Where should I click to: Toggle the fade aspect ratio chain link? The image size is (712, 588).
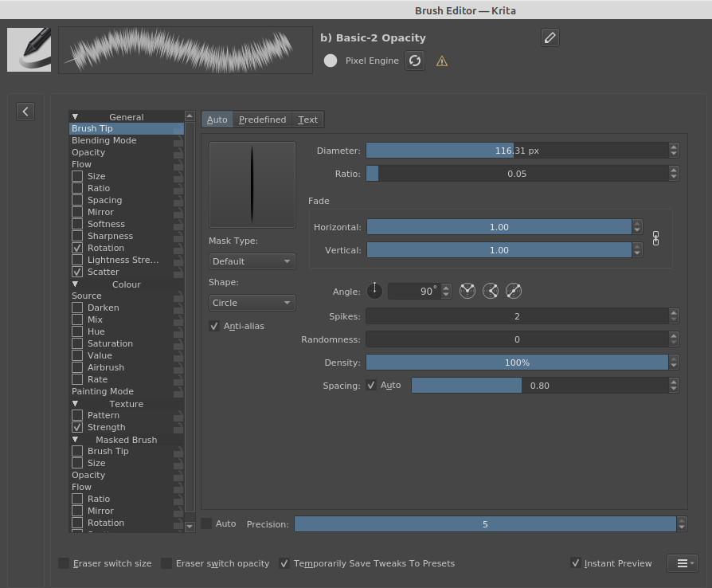[656, 238]
